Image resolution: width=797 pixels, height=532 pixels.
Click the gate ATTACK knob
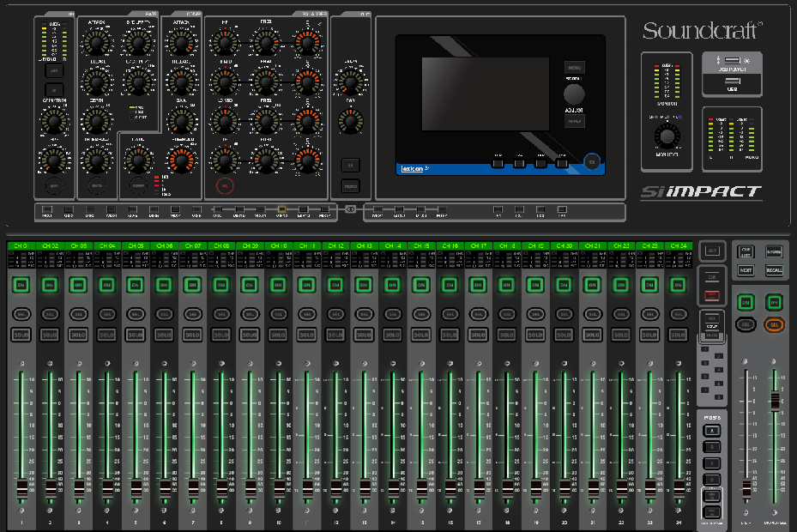point(97,42)
